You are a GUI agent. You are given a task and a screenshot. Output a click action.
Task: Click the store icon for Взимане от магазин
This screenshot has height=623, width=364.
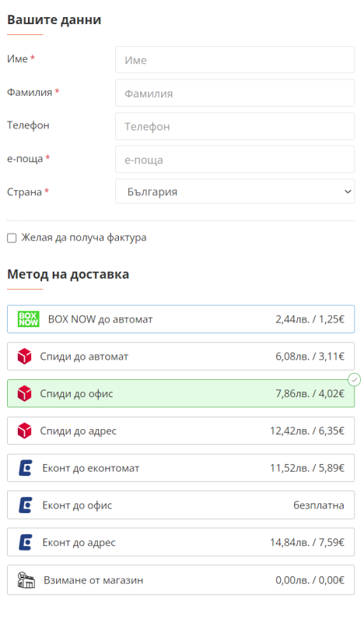26,580
